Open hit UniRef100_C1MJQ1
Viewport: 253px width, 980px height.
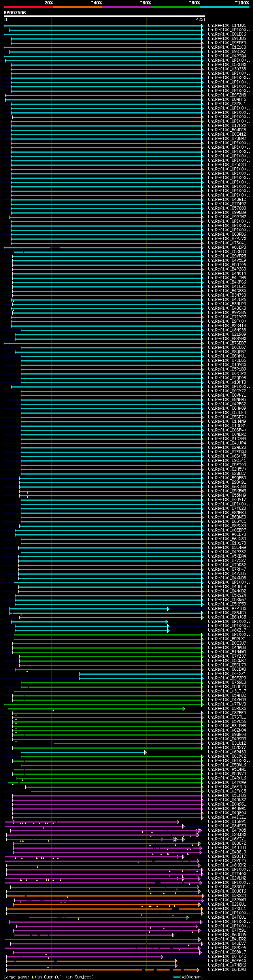pos(227,25)
